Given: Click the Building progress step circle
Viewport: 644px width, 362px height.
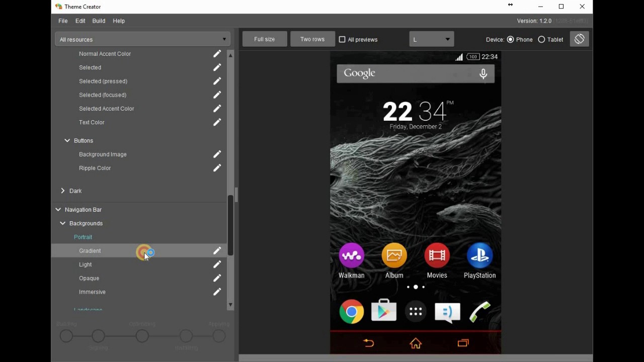Looking at the screenshot, I should tap(66, 336).
